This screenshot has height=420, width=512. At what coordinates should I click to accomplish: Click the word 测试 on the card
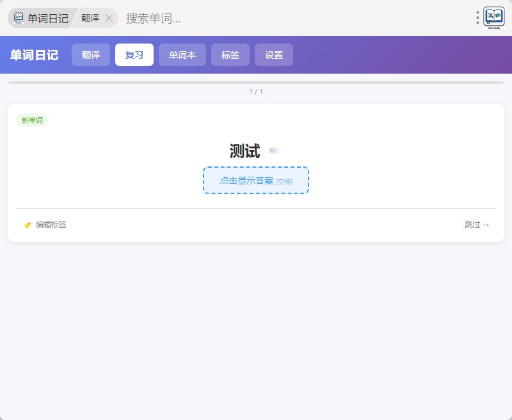[244, 151]
